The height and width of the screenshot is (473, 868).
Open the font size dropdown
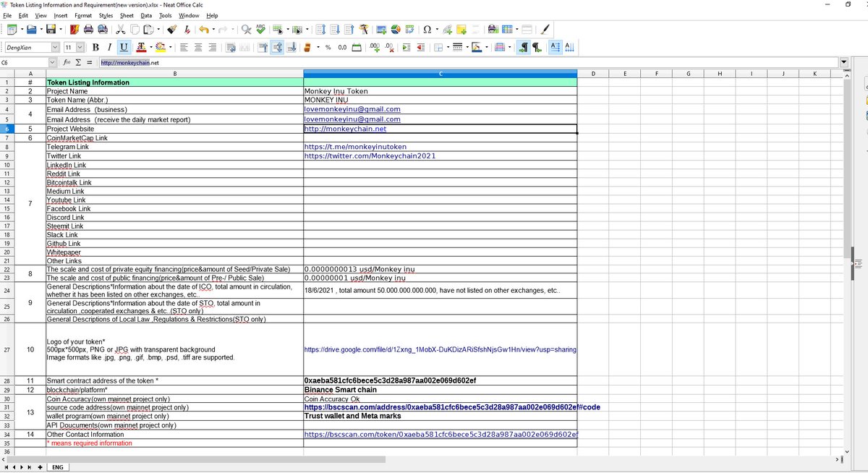(x=80, y=47)
